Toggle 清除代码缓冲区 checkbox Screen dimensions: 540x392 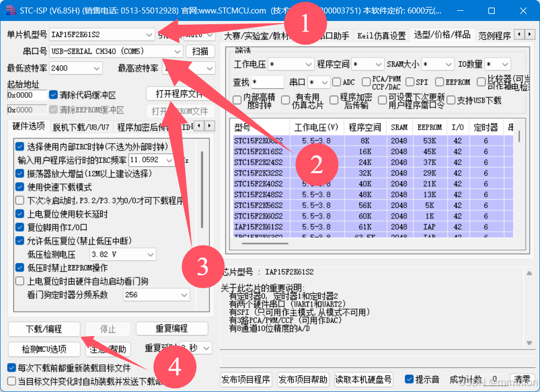click(x=53, y=95)
